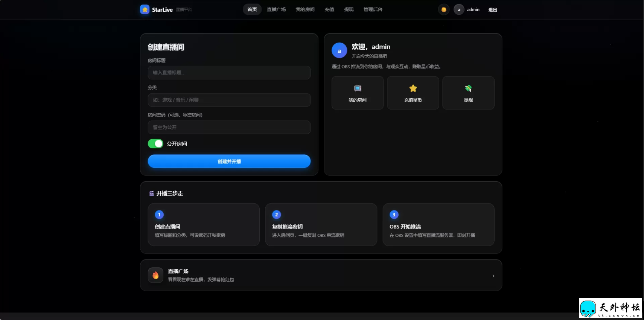Click the 复制推流密钥 step card title
The height and width of the screenshot is (320, 644).
[288, 227]
